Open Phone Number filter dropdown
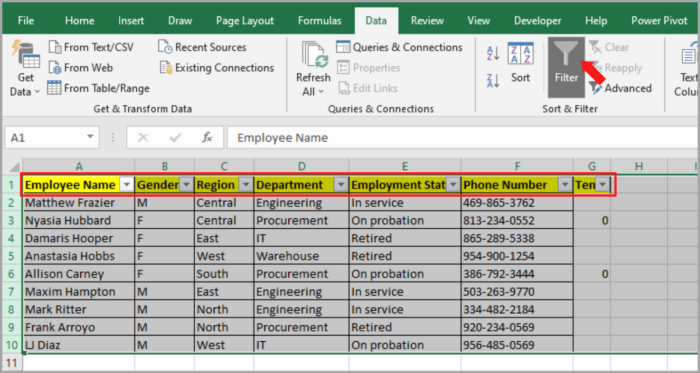This screenshot has width=700, height=373. [565, 185]
